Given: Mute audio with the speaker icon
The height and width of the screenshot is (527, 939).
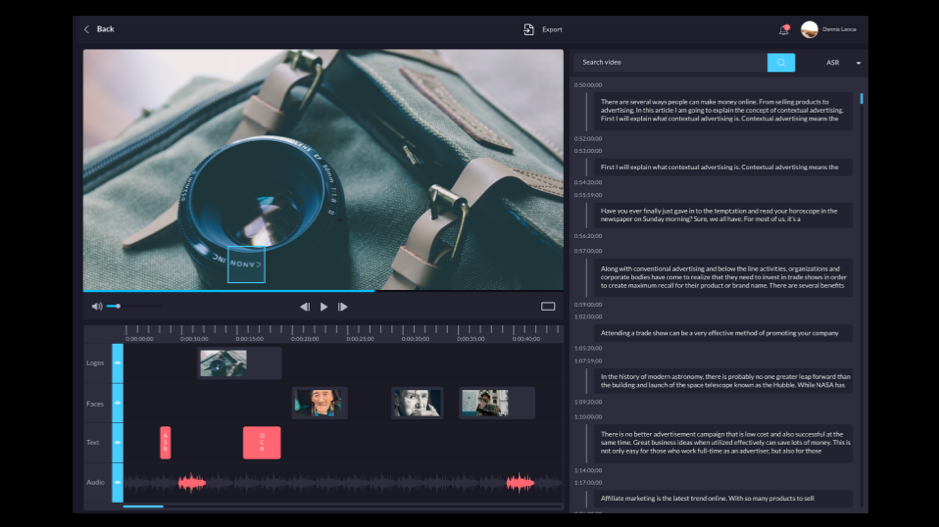Looking at the screenshot, I should pos(97,306).
